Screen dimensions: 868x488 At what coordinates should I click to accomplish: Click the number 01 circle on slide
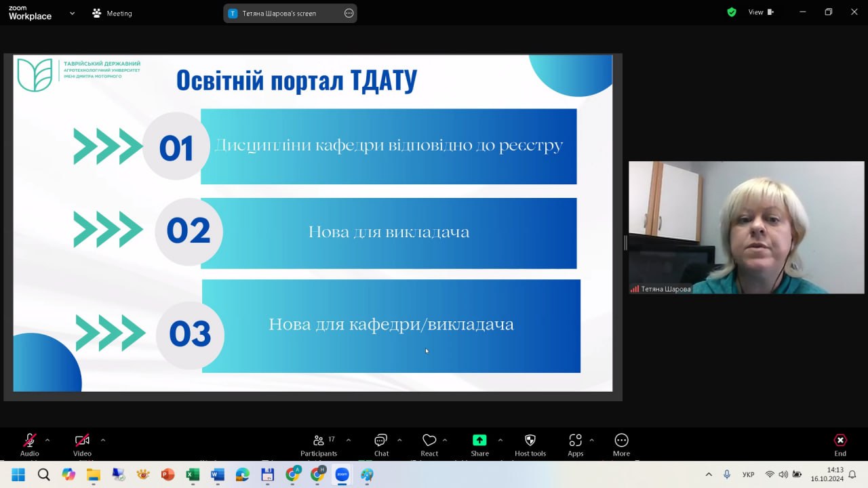pos(176,146)
